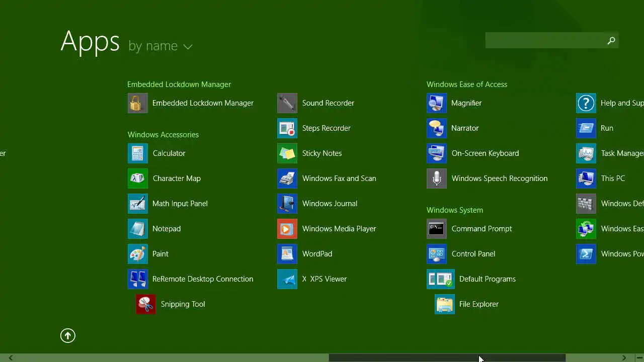The width and height of the screenshot is (644, 362).
Task: Open the Help and Support question-mark icon
Action: tap(586, 103)
